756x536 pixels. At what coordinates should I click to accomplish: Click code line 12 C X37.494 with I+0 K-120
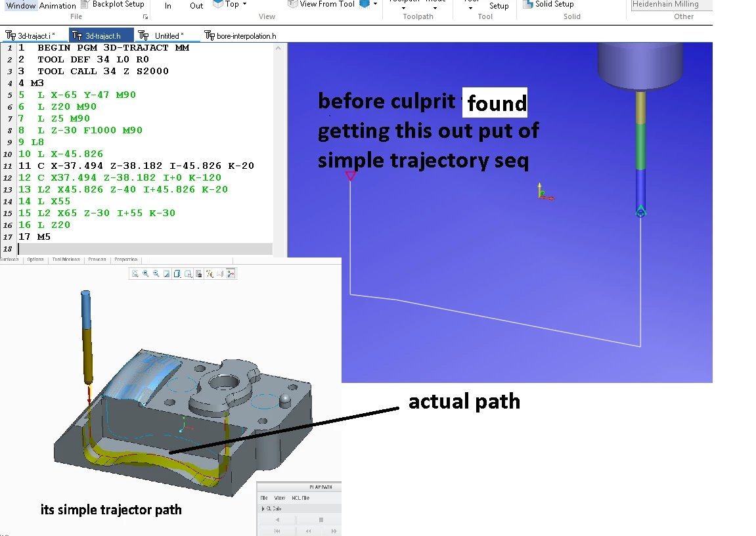[120, 177]
